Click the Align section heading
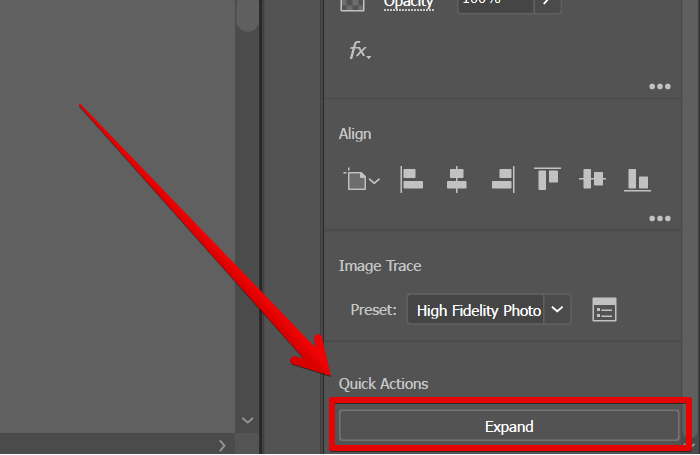 [x=355, y=134]
